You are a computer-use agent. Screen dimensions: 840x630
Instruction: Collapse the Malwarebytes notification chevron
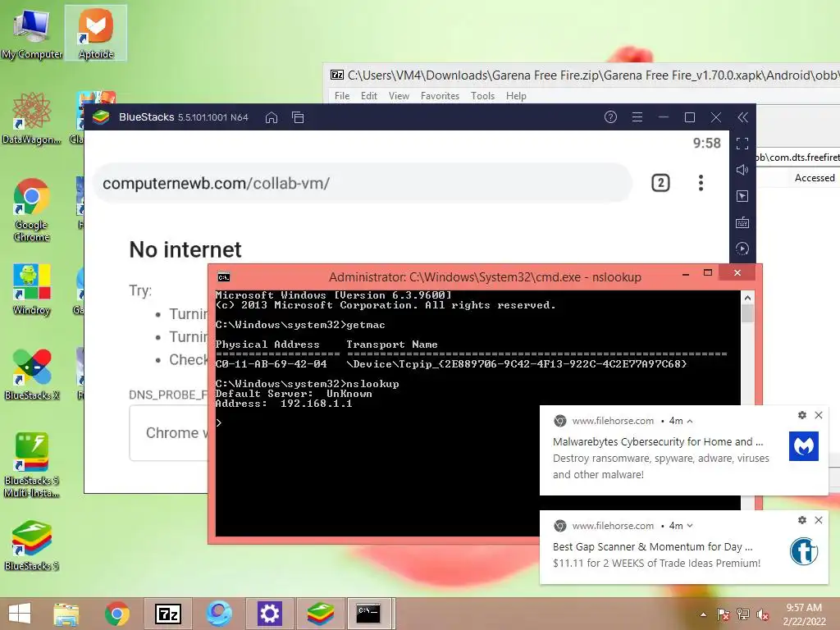689,421
